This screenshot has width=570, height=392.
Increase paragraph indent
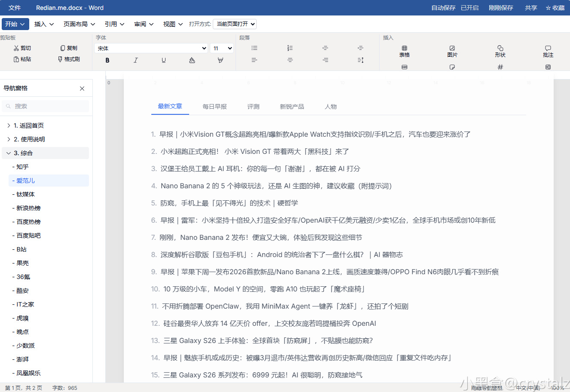tap(361, 48)
